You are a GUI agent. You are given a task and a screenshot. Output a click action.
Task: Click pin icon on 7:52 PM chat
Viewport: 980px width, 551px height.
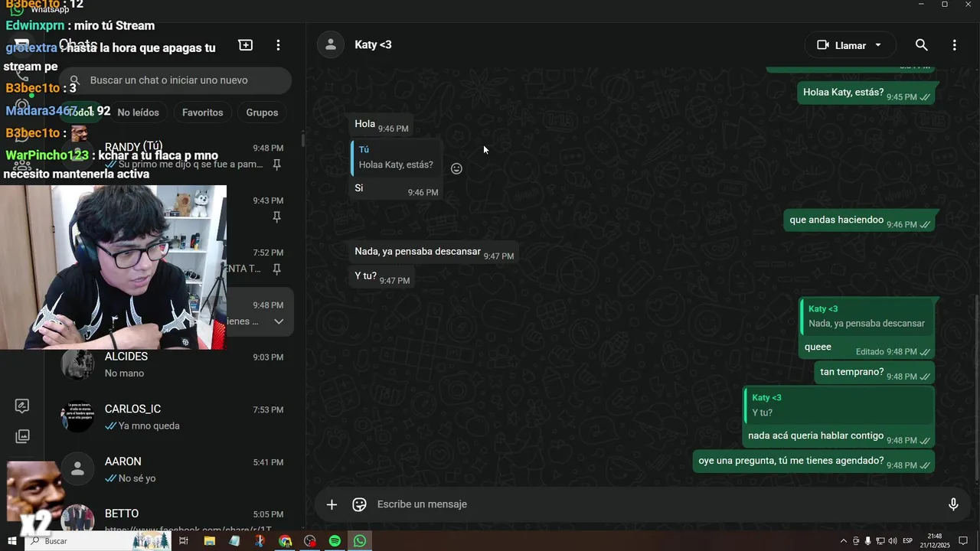pyautogui.click(x=277, y=269)
